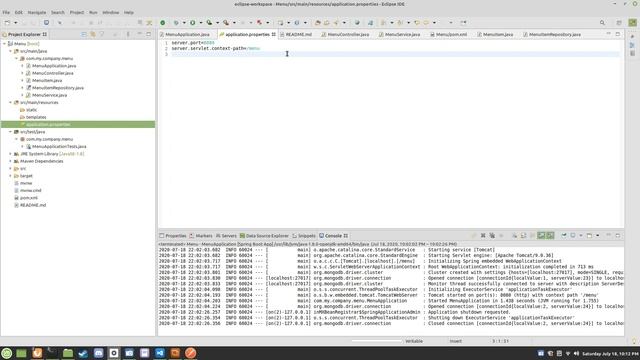The image size is (640, 360).
Task: Click Remove All Terminated Launches icon
Action: [492, 236]
